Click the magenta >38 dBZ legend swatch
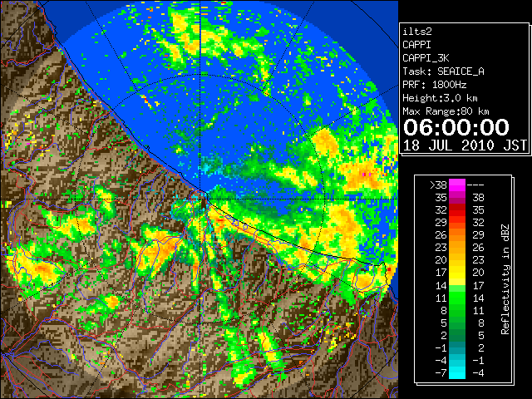Screen dimensions: 532x399 (x=457, y=185)
